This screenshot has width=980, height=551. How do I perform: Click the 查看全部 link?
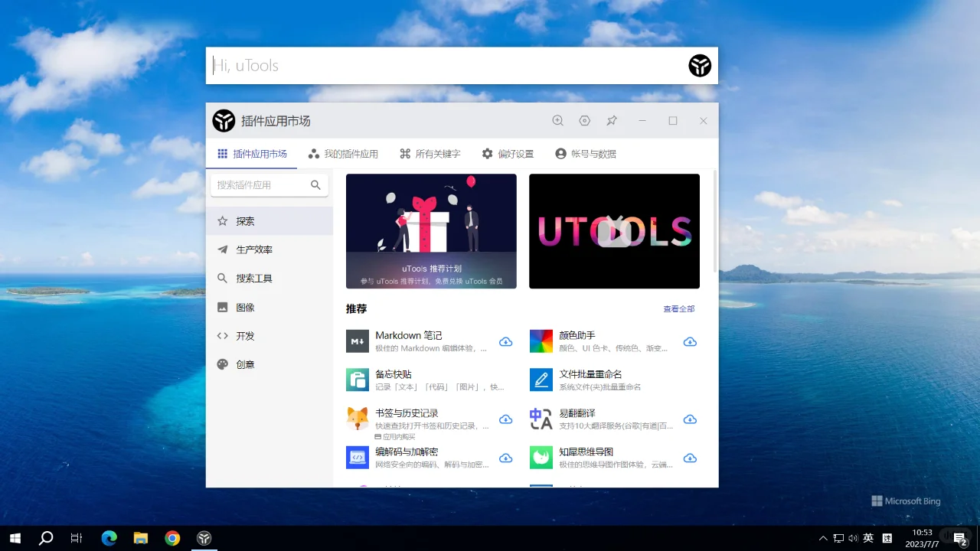point(679,309)
